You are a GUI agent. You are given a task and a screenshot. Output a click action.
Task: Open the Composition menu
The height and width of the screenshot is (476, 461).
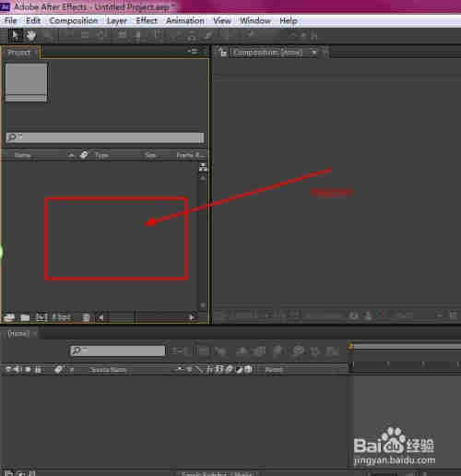[x=74, y=20]
